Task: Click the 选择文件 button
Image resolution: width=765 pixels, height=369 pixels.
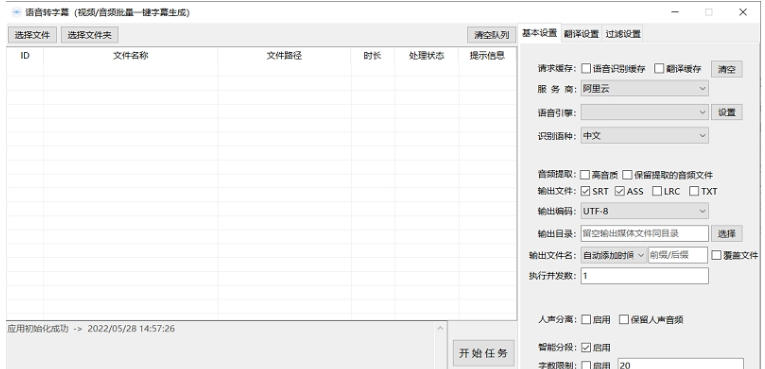Action: pyautogui.click(x=32, y=35)
